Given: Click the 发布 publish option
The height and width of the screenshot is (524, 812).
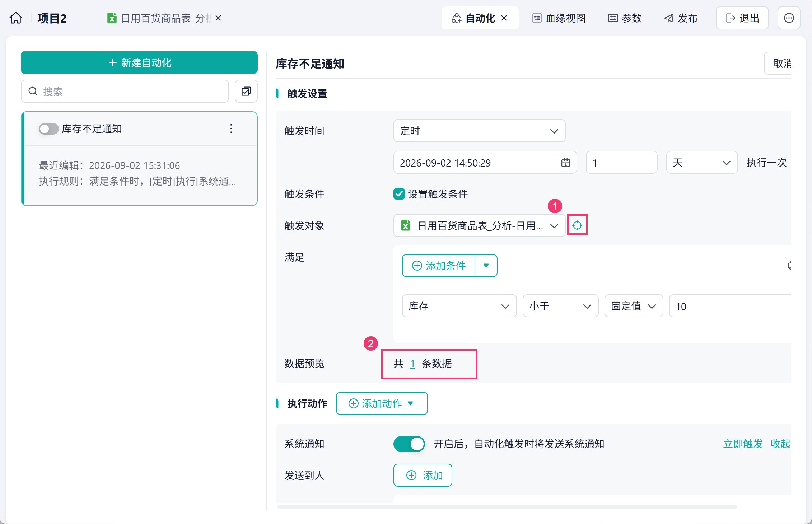Looking at the screenshot, I should point(681,18).
